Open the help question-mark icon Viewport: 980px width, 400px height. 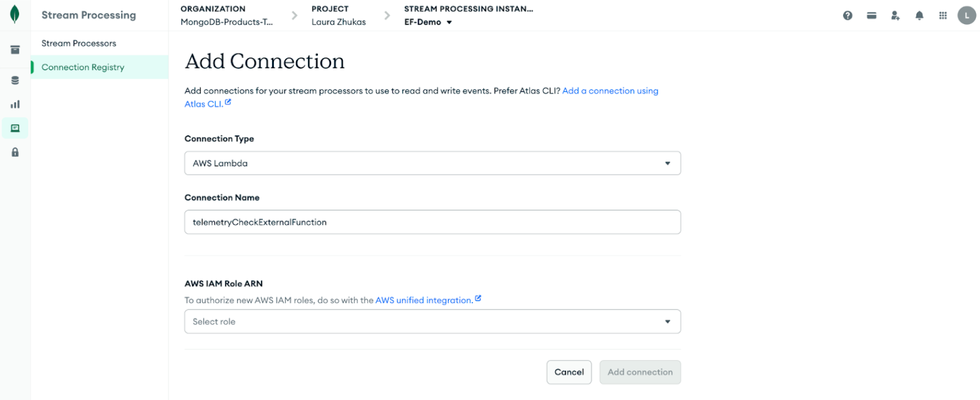[x=847, y=15]
